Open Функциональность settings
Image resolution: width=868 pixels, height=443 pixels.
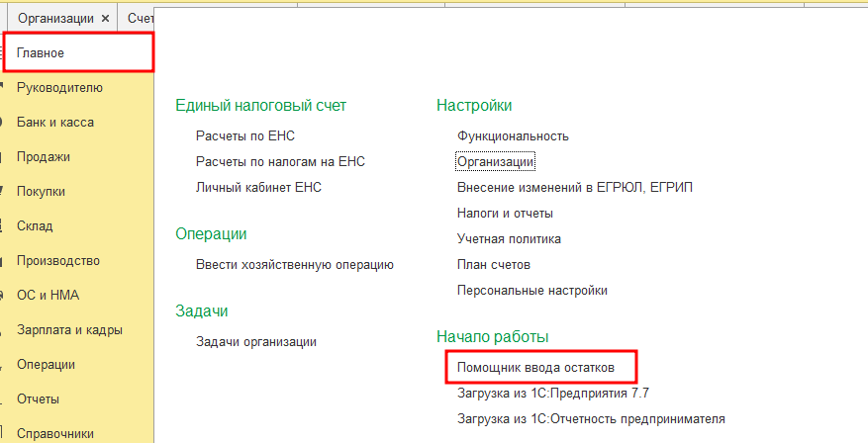click(x=513, y=136)
